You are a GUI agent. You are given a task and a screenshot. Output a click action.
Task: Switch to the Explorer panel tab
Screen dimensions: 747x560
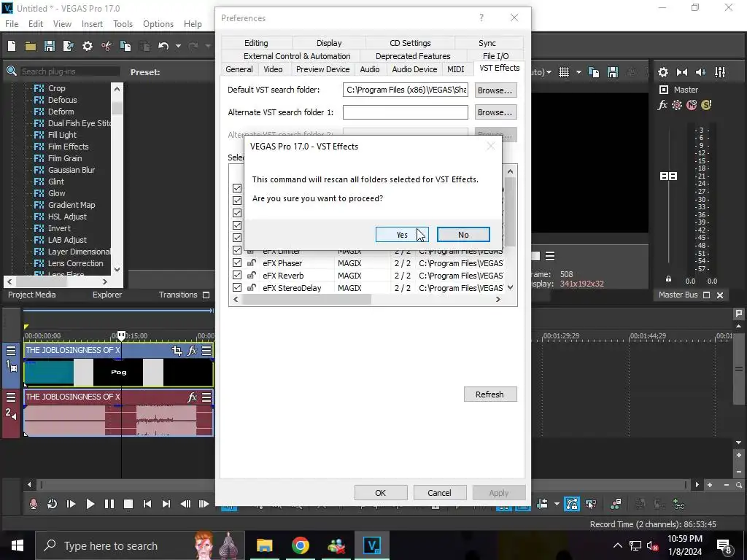[x=107, y=295]
